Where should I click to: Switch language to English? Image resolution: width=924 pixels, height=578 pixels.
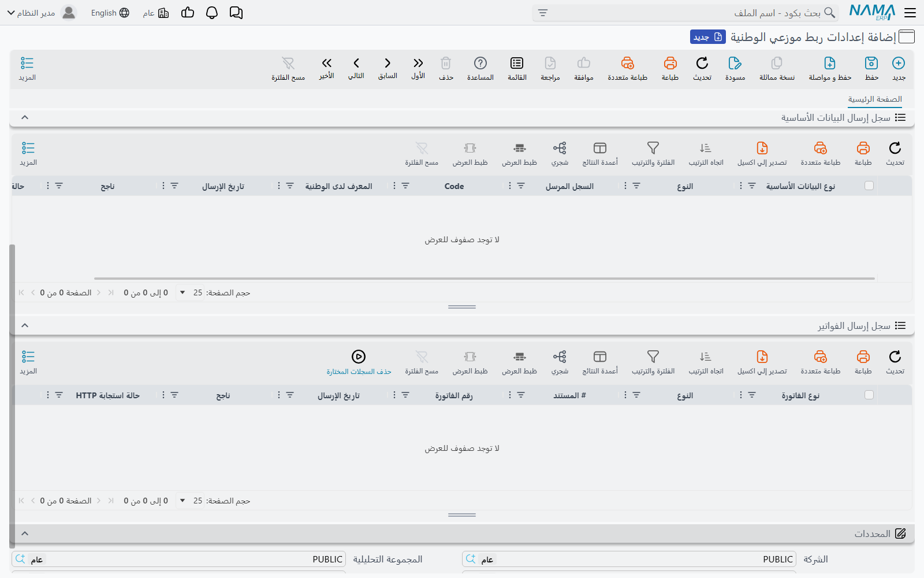tap(110, 13)
